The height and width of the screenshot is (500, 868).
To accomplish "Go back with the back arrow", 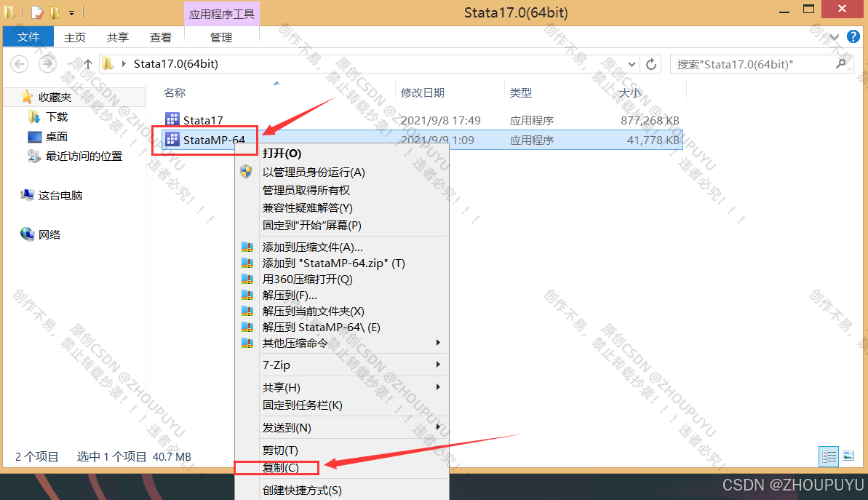I will coord(20,64).
